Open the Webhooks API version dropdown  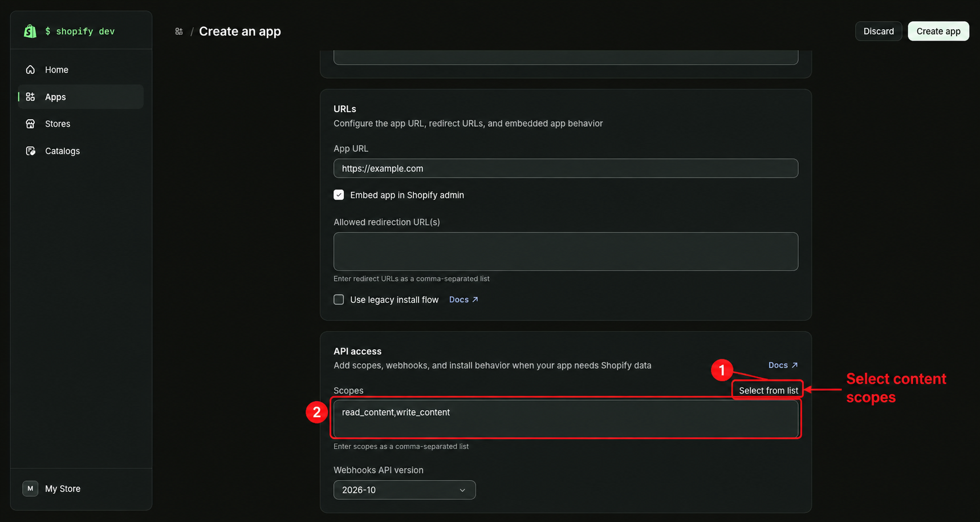[404, 490]
